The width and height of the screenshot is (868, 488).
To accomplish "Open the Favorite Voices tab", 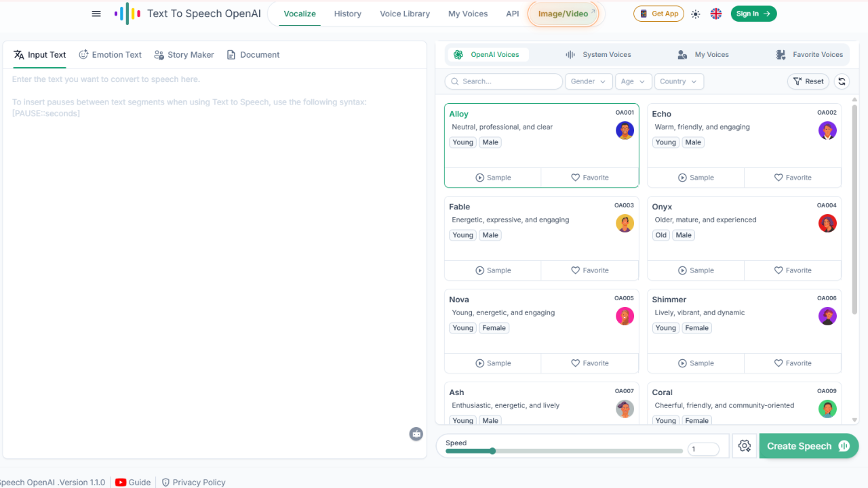I will pyautogui.click(x=810, y=55).
